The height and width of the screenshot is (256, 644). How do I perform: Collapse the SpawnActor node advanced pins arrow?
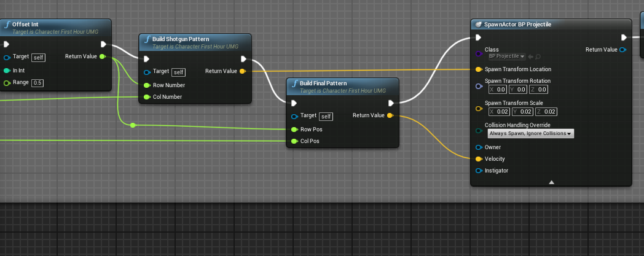[x=551, y=182]
